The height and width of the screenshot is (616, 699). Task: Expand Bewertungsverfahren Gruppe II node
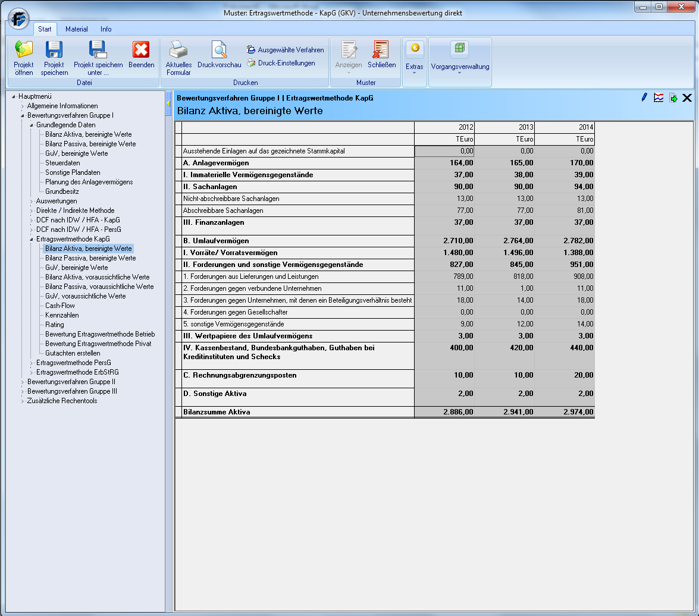pyautogui.click(x=22, y=382)
